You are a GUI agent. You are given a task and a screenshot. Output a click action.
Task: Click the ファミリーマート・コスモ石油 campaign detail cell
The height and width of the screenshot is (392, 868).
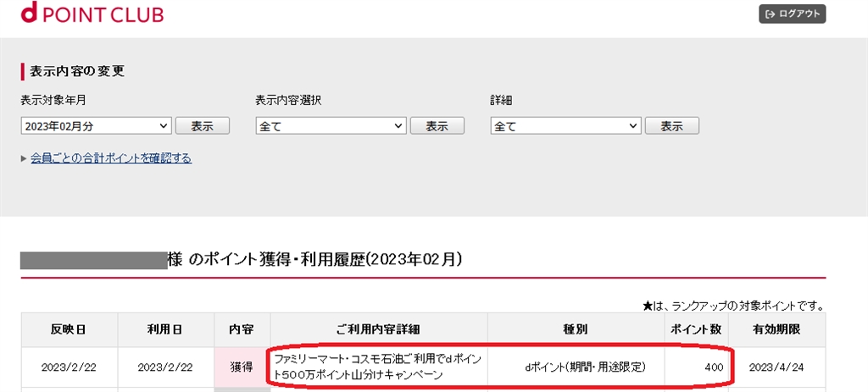(379, 367)
